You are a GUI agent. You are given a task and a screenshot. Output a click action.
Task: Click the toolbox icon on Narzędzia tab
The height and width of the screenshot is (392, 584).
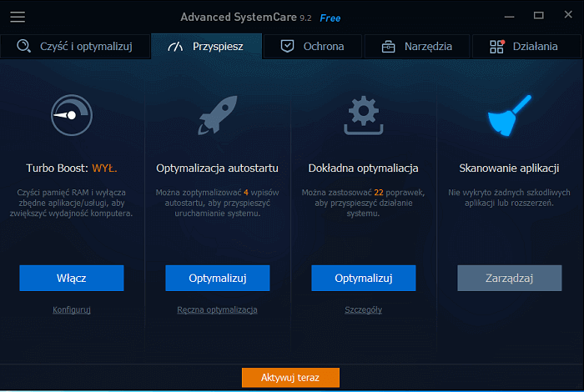pos(389,47)
